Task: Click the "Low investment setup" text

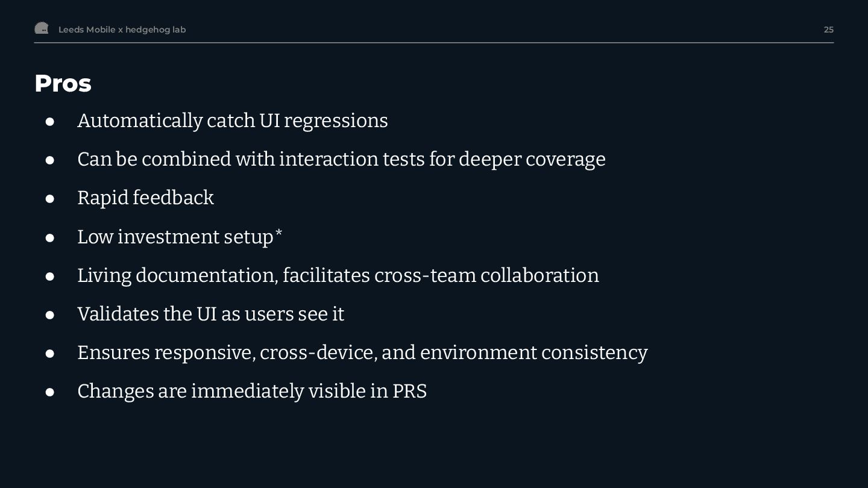Action: coord(175,237)
